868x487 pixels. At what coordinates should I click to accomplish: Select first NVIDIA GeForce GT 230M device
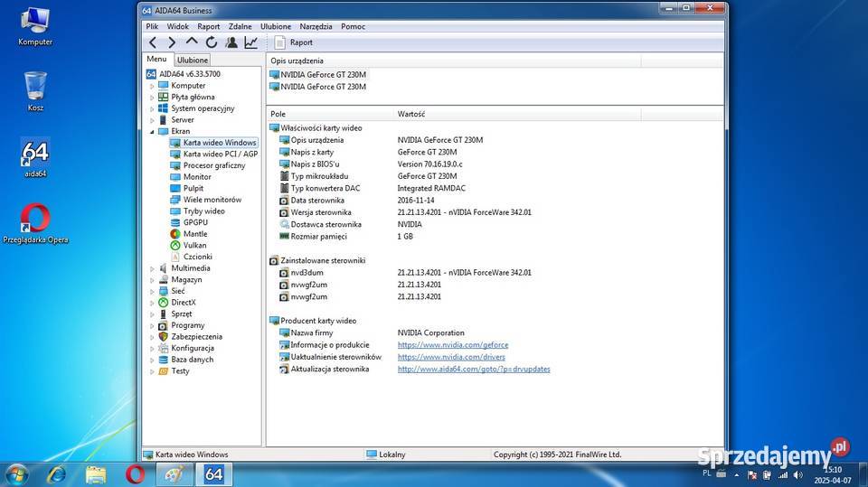(323, 74)
